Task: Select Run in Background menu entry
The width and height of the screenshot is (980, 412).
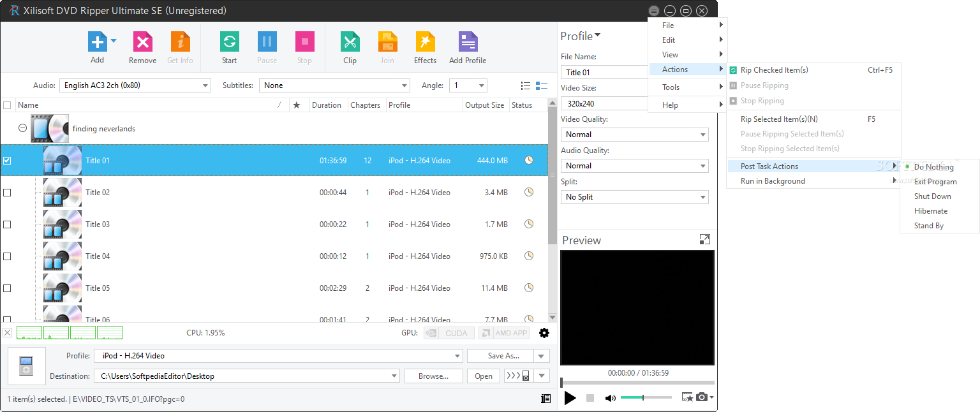Action: coord(813,181)
